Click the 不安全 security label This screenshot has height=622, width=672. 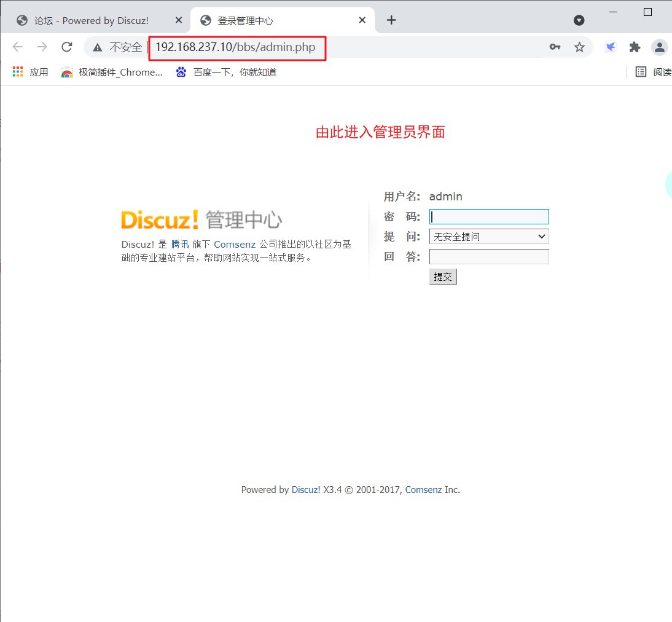click(x=125, y=47)
